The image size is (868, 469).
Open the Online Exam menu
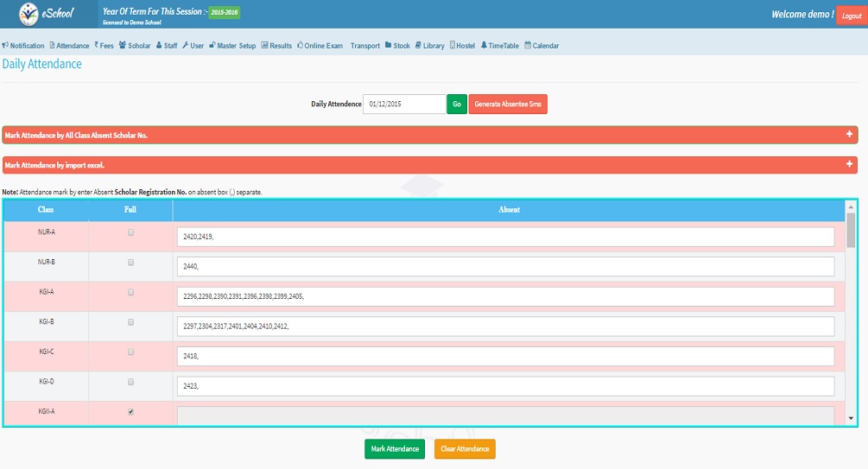pyautogui.click(x=321, y=46)
